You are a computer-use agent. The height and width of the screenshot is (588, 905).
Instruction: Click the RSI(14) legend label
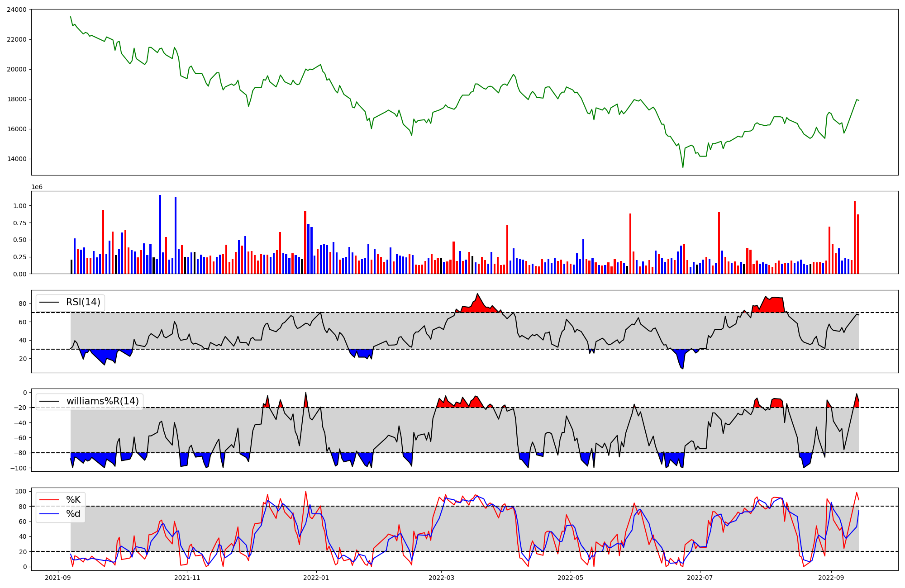(83, 302)
